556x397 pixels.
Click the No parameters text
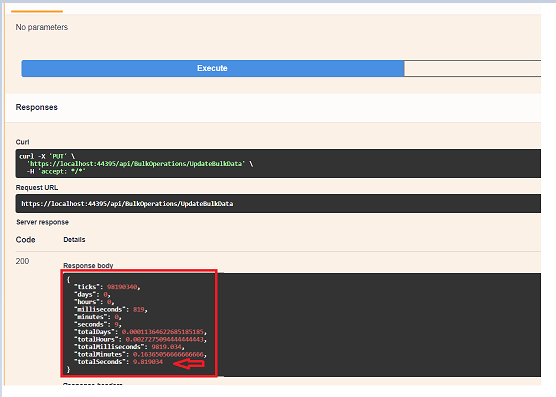tap(41, 27)
